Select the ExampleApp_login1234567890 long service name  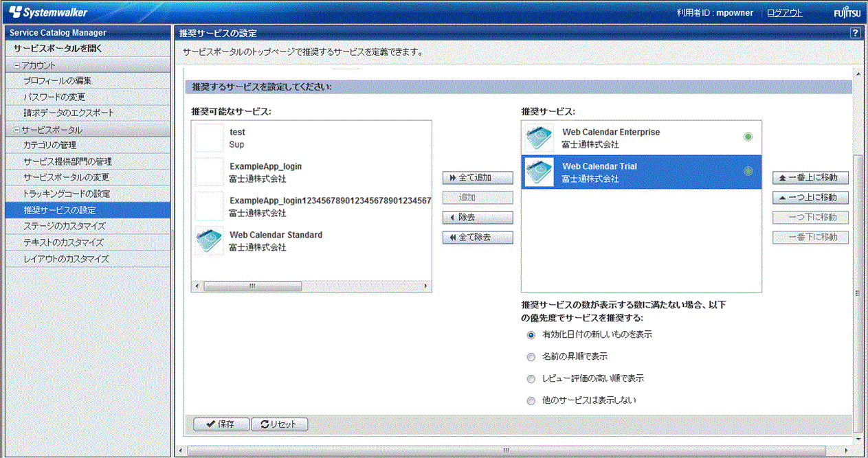(x=330, y=201)
